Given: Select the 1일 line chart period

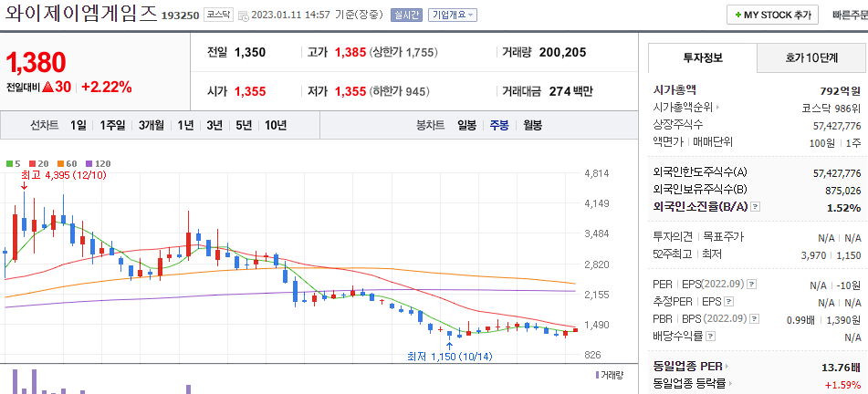Looking at the screenshot, I should coord(78,125).
